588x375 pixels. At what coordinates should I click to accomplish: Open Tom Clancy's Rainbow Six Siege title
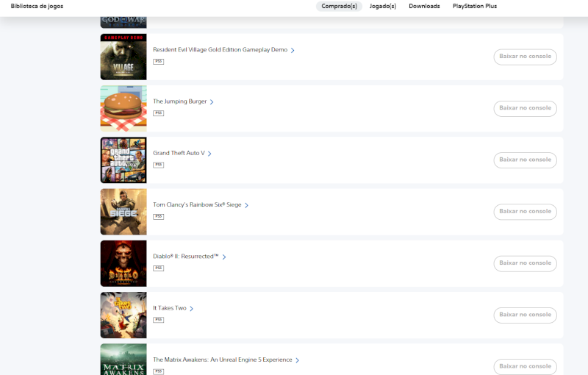click(197, 204)
